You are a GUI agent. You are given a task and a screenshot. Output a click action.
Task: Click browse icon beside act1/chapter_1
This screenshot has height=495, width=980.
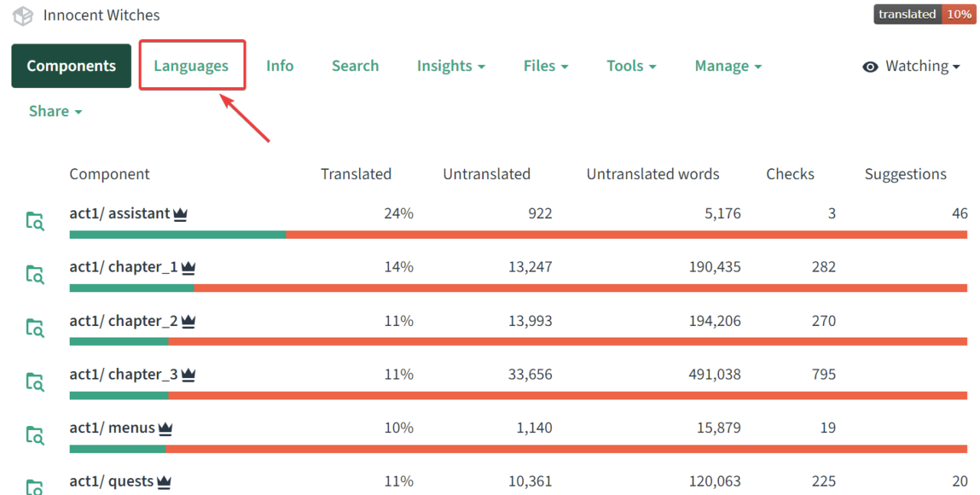(34, 275)
